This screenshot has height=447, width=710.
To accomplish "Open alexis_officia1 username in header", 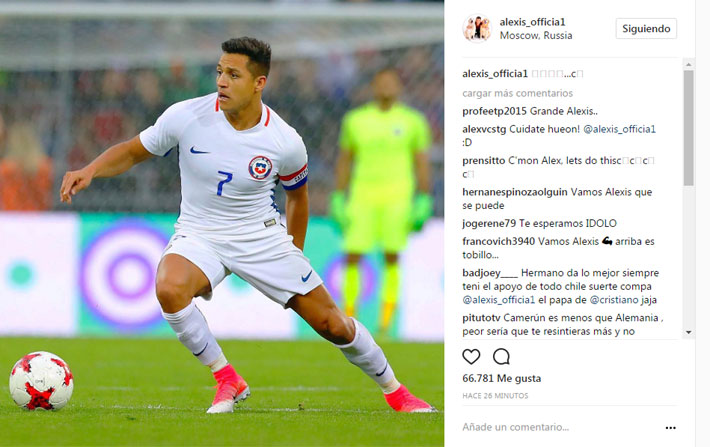I will coord(532,22).
